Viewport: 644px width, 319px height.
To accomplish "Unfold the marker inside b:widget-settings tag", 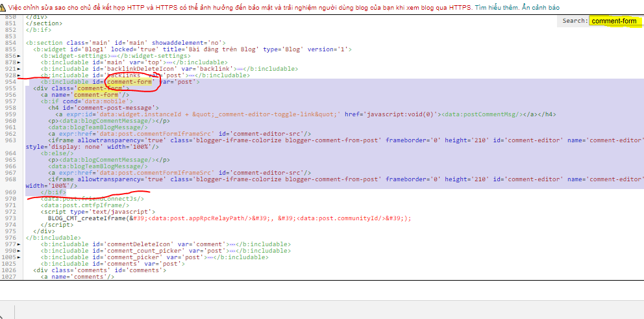I will point(114,56).
